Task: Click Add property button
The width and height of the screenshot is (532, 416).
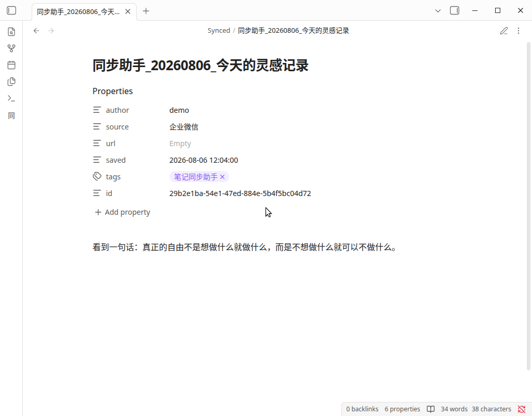Action: (x=123, y=212)
